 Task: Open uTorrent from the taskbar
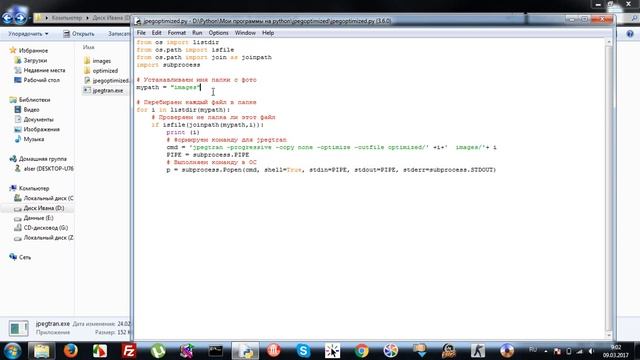click(158, 351)
